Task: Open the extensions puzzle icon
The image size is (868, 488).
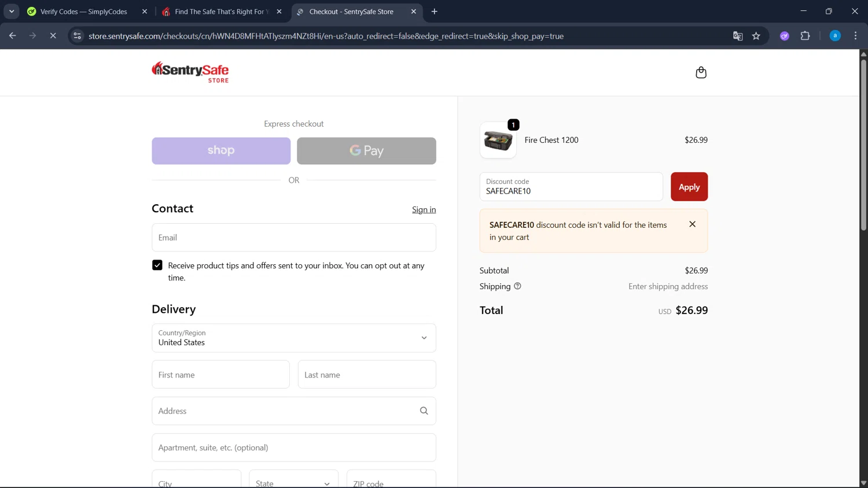Action: click(805, 36)
